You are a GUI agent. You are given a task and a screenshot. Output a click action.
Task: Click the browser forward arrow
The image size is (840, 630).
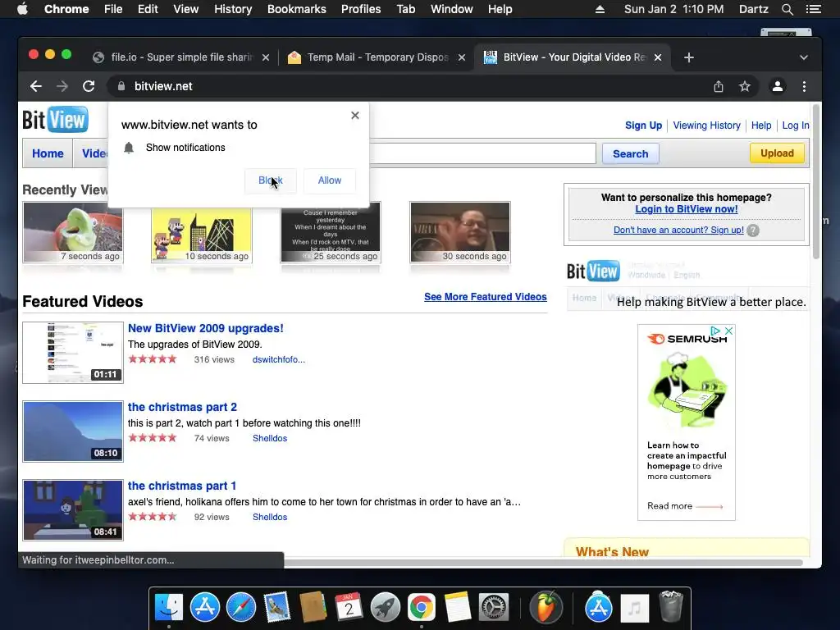coord(62,86)
